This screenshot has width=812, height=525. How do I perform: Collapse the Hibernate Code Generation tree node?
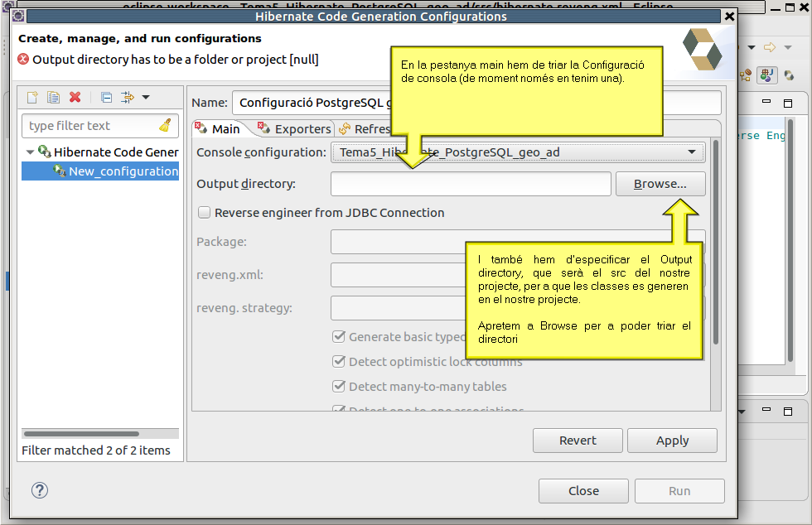30,152
